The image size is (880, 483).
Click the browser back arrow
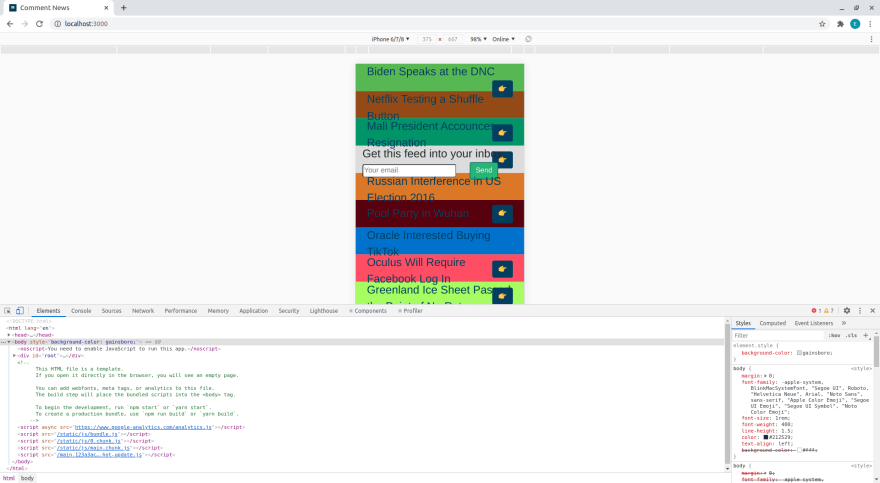(10, 24)
